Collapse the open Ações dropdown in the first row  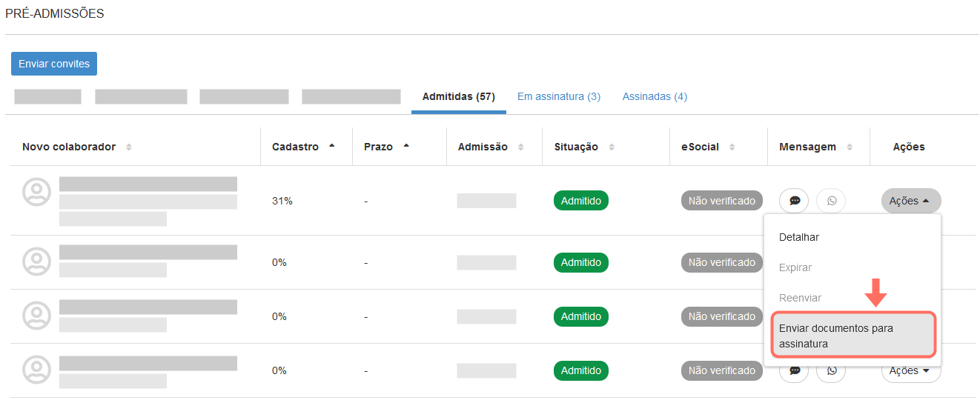click(910, 201)
